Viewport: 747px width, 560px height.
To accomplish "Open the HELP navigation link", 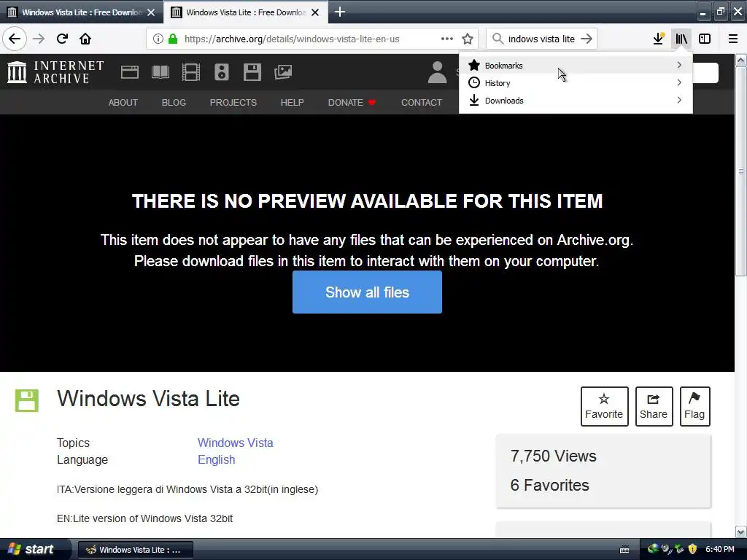I will [x=292, y=102].
